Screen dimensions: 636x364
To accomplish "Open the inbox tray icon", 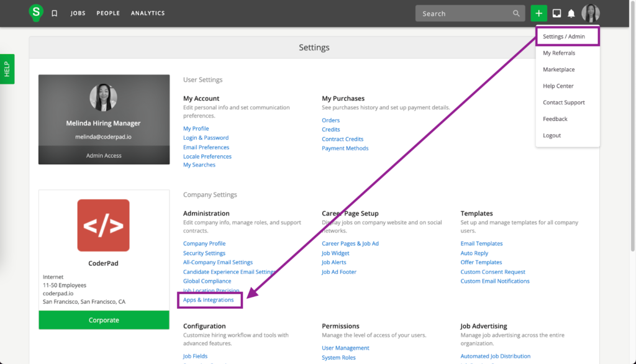I will [556, 12].
